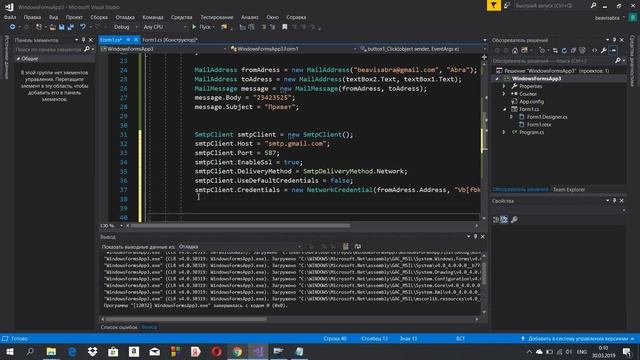Expand the Program.cs node
This screenshot has width=640, height=360.
(x=504, y=132)
